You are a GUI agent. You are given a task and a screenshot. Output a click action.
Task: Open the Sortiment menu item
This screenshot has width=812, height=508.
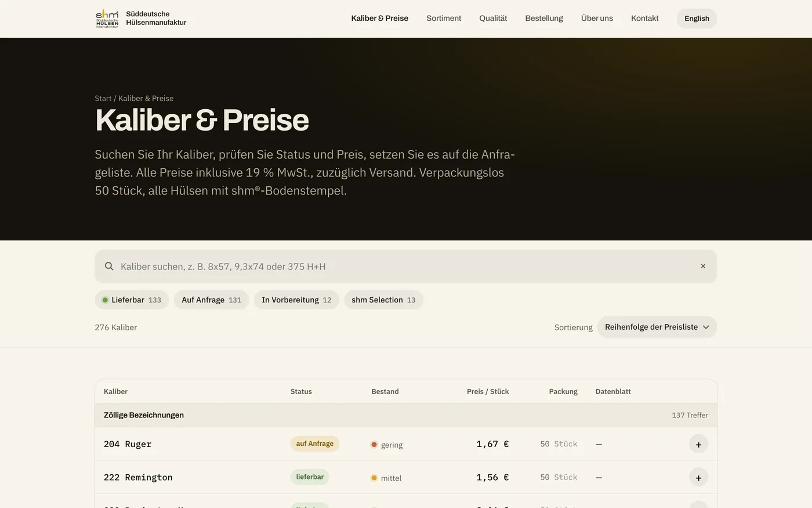[444, 19]
